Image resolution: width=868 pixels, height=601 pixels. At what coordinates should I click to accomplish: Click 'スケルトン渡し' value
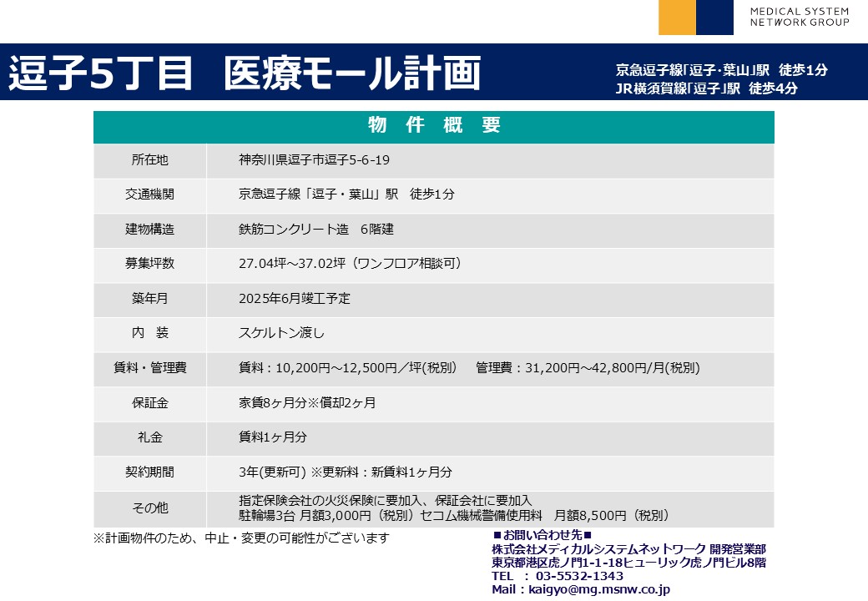tap(281, 332)
